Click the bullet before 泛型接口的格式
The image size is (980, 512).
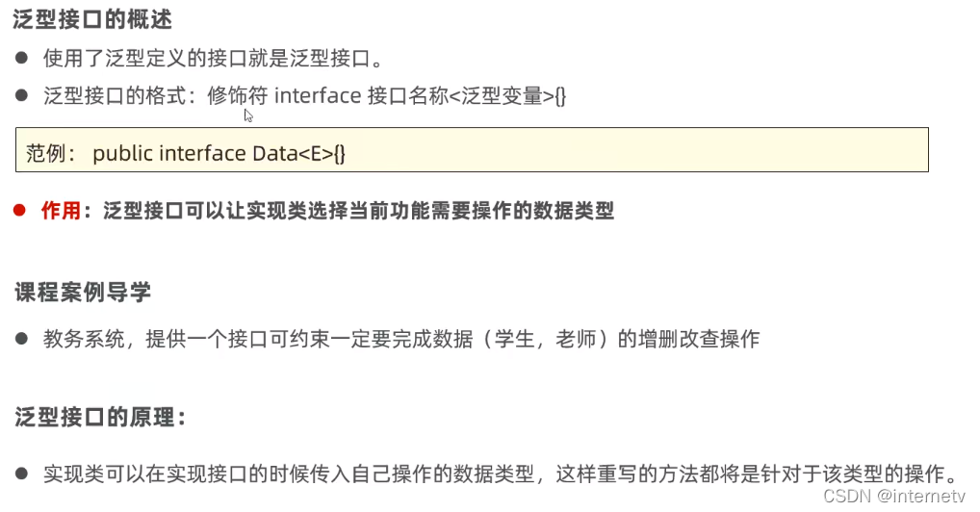[x=22, y=95]
